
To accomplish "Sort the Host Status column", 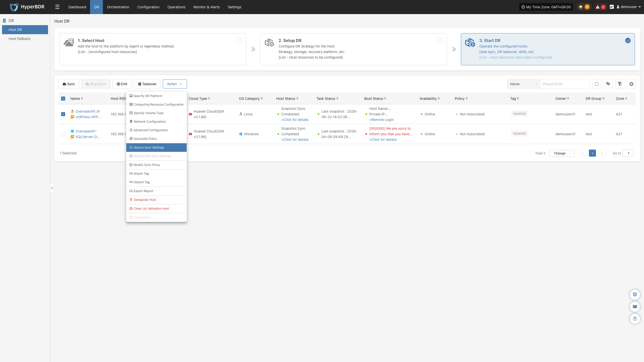I will 297,99.
